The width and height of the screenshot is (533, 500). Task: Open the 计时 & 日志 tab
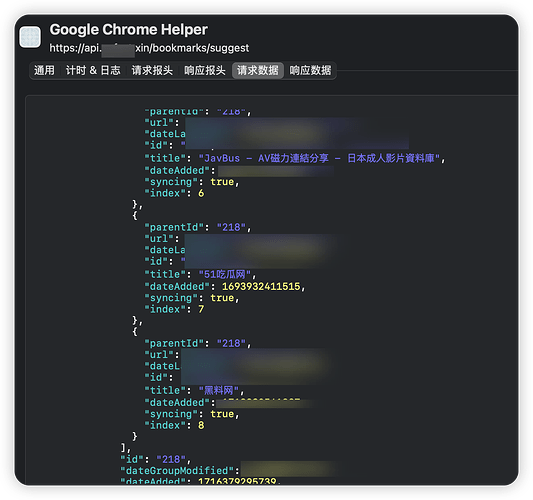pyautogui.click(x=93, y=70)
